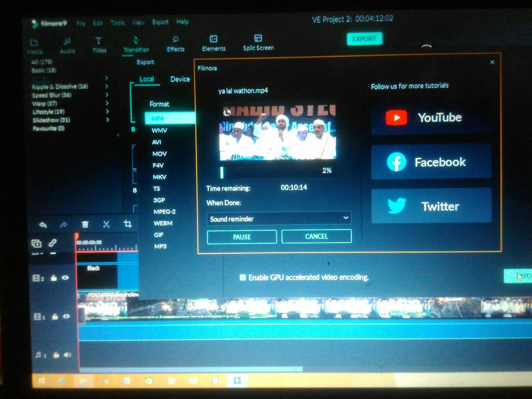This screenshot has width=532, height=399.
Task: Open the Tools menu
Action: (x=117, y=23)
